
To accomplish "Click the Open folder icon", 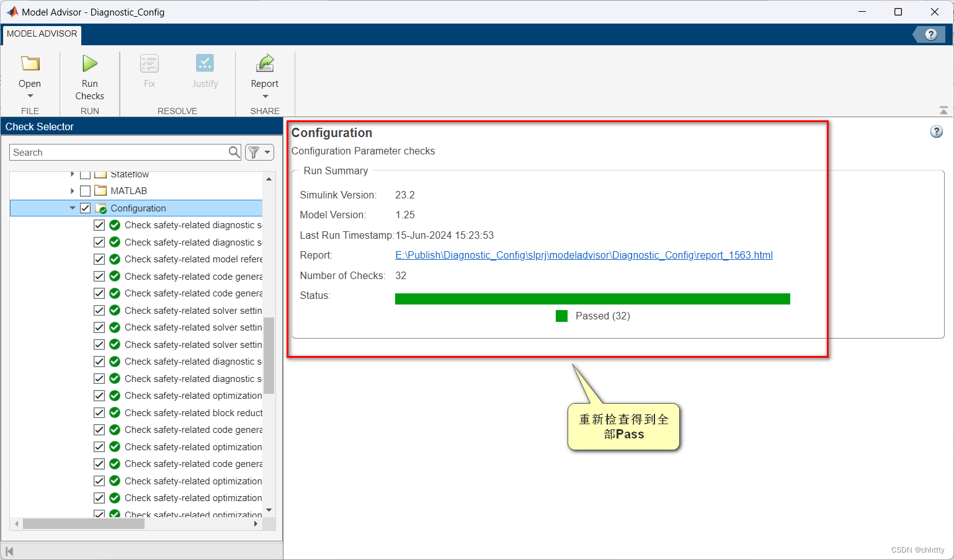I will pyautogui.click(x=30, y=63).
